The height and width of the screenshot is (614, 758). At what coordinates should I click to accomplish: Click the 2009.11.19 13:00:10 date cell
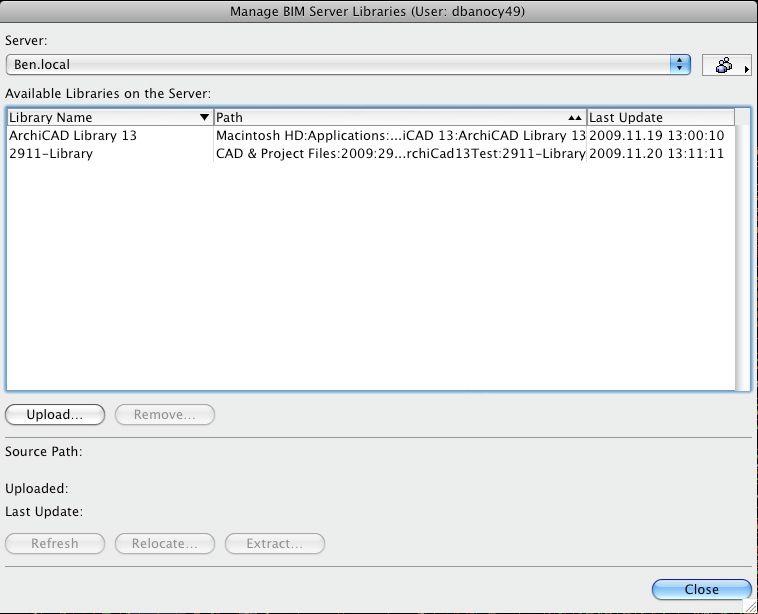point(656,135)
